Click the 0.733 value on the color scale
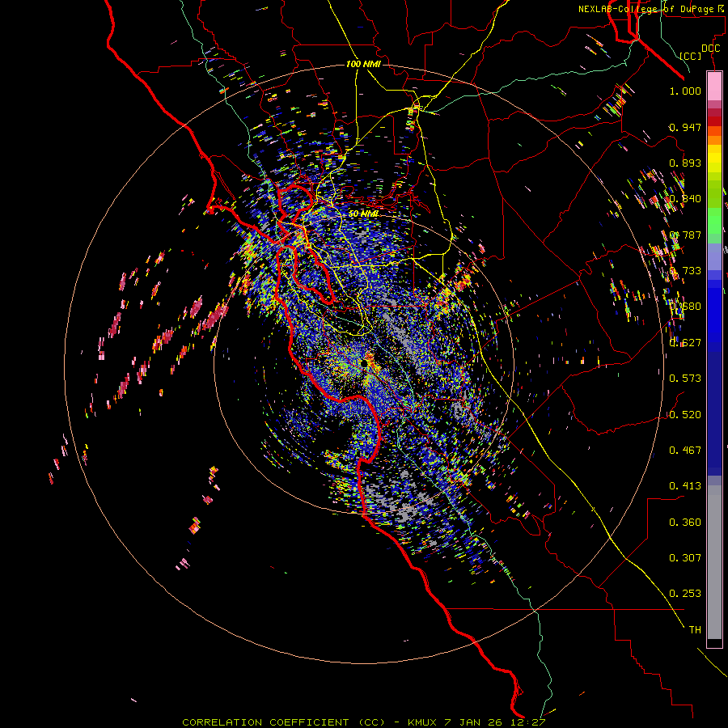The image size is (728, 728). tap(685, 271)
